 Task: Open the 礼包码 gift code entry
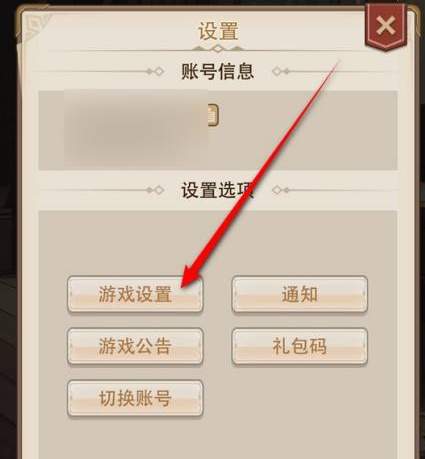[x=300, y=346]
